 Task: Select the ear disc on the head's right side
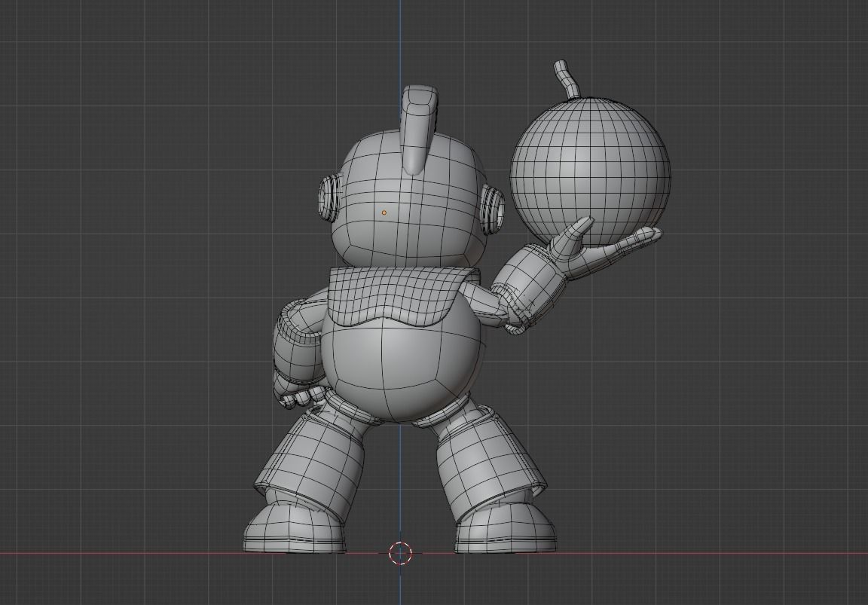click(x=493, y=209)
